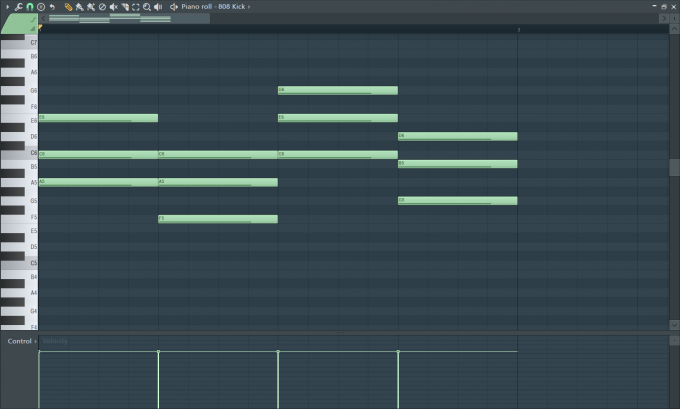
Task: Select the second A5 note
Action: [218, 182]
